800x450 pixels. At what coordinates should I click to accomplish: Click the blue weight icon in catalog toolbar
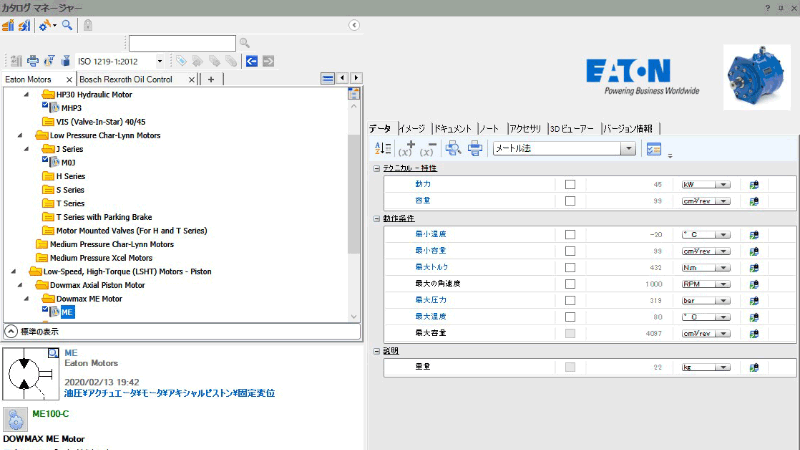tap(65, 61)
